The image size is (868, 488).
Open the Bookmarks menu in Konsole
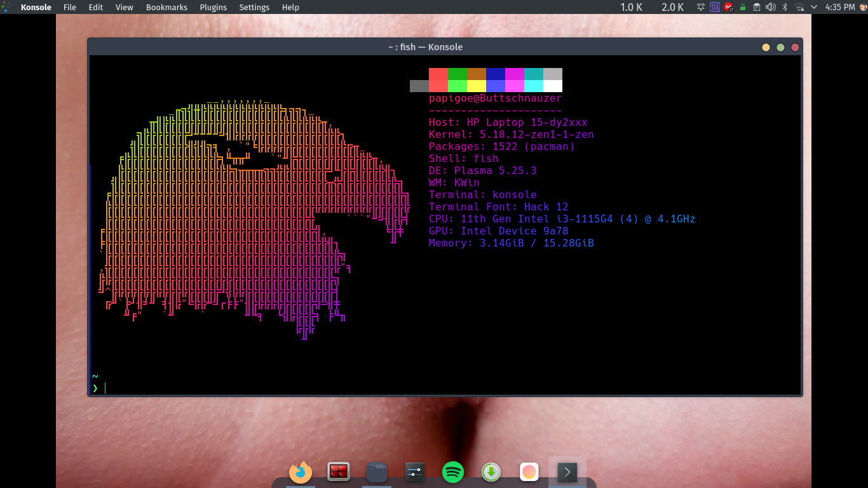tap(166, 7)
